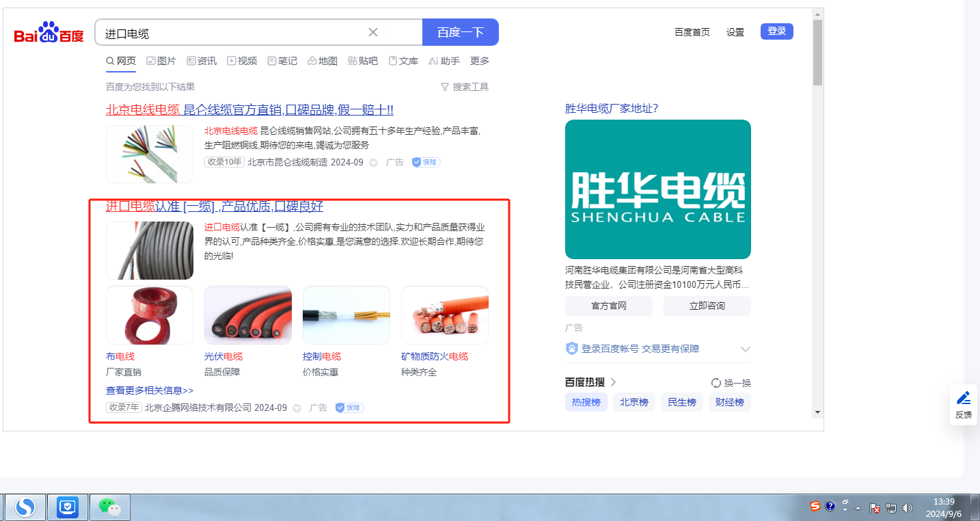Click the 保障 badge on 昆仑线缆 result
The height and width of the screenshot is (521, 980).
pos(426,163)
